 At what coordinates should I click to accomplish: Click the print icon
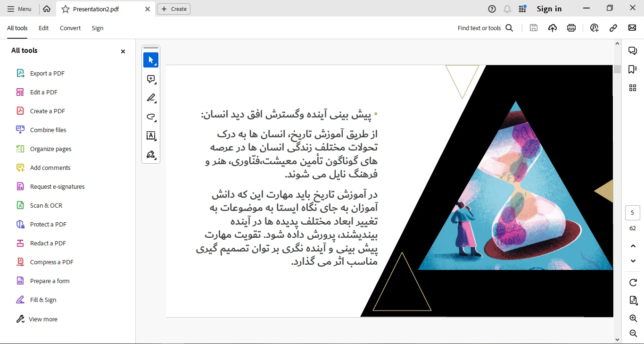[571, 28]
